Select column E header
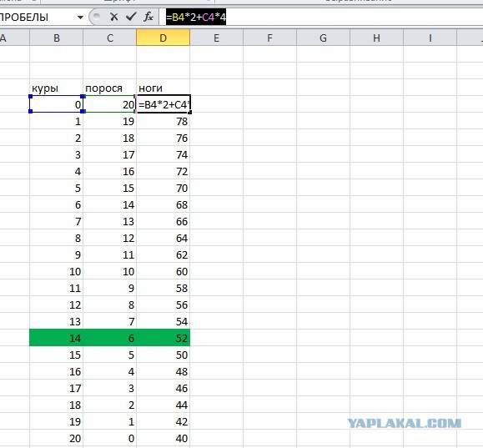Viewport: 483px width, 448px height. coord(217,38)
